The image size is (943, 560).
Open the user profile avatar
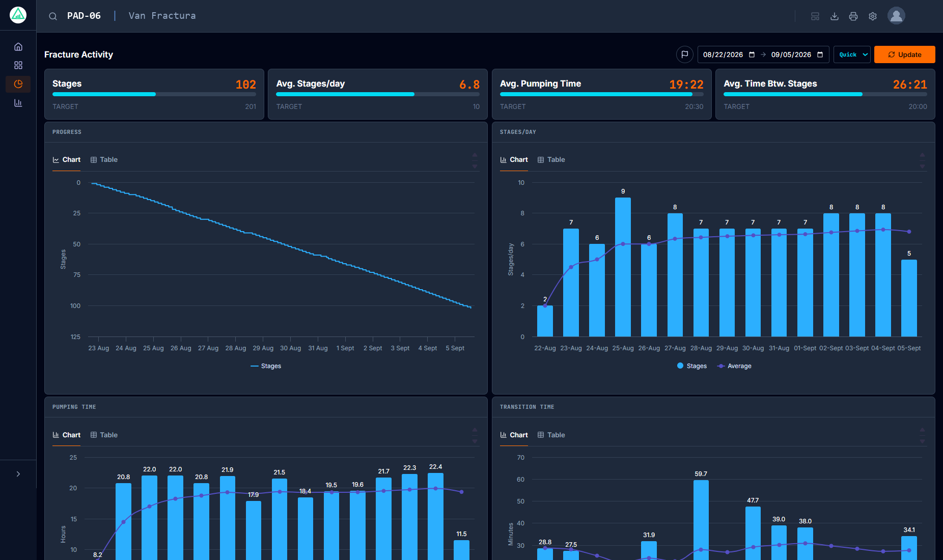click(896, 16)
